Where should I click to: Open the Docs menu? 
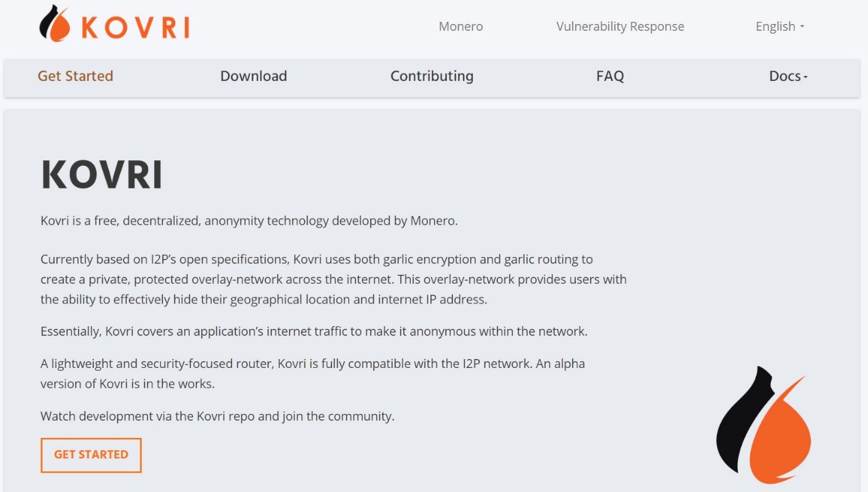789,76
